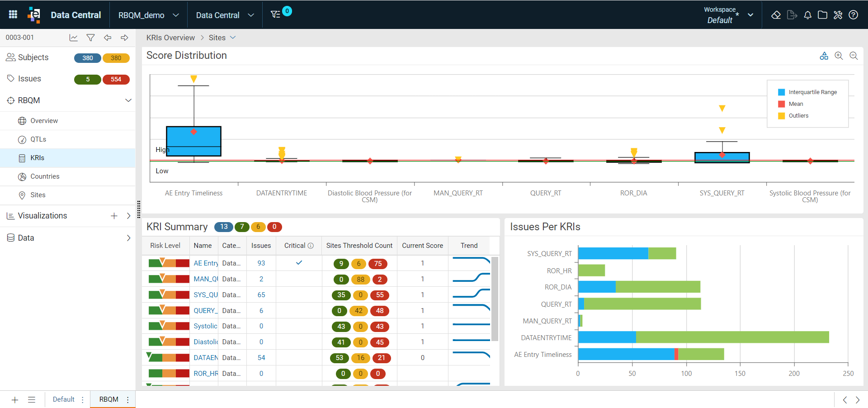Viewport: 868px width, 408px height.
Task: Open the app launcher grid icon
Action: click(13, 14)
